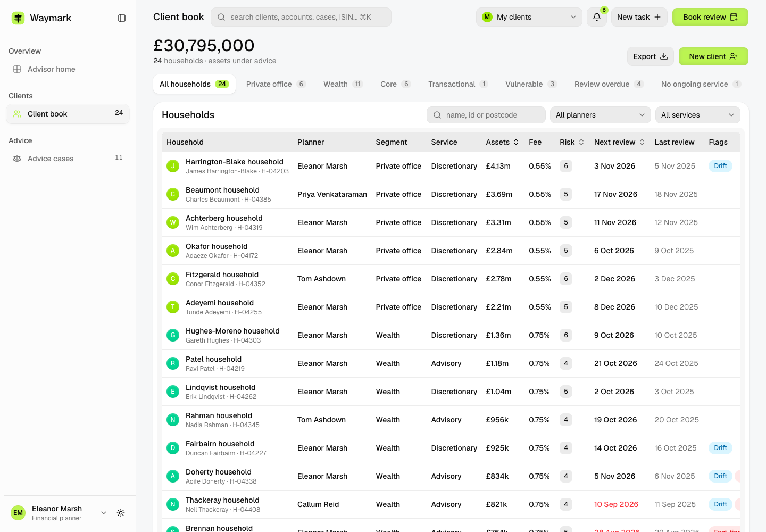Click the Advisor home grid icon

[x=17, y=69]
